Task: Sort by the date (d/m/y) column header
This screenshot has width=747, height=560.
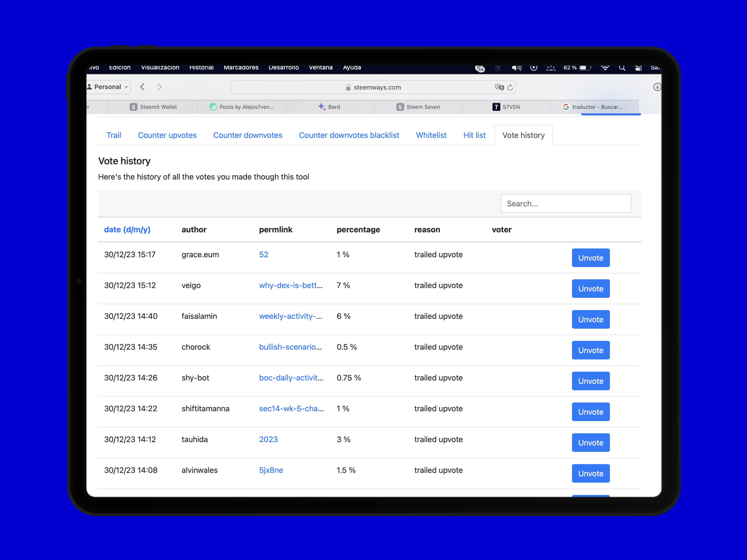Action: [x=127, y=230]
